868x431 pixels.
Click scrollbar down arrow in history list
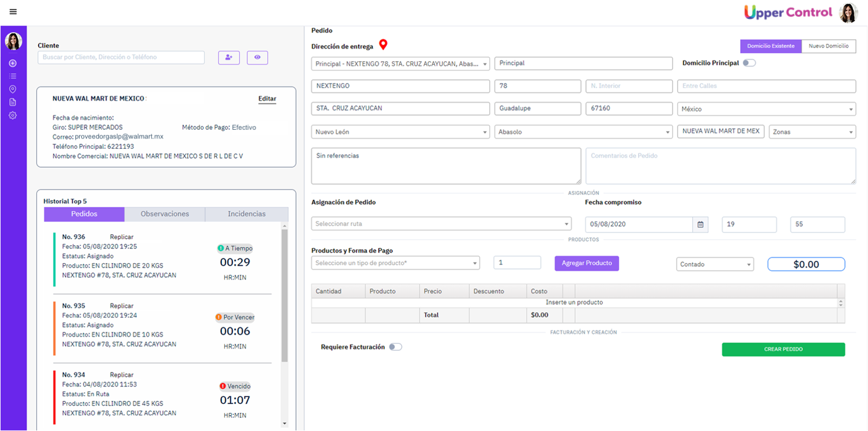[x=284, y=423]
